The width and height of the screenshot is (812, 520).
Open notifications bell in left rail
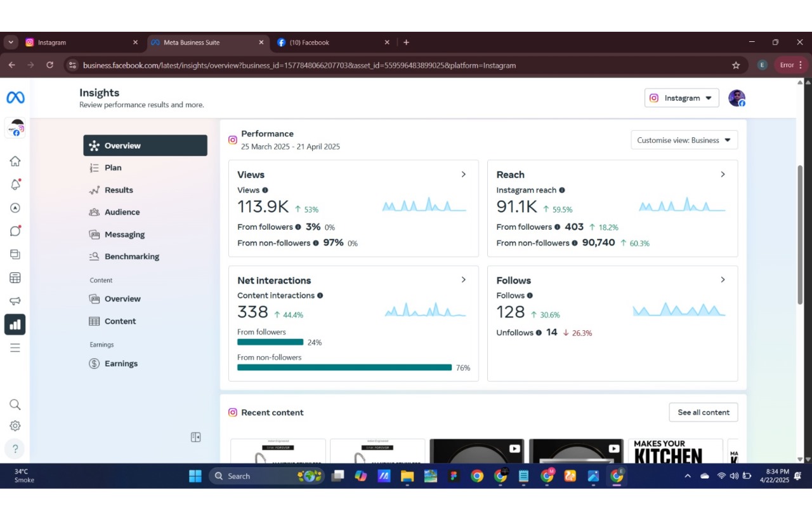click(x=15, y=185)
